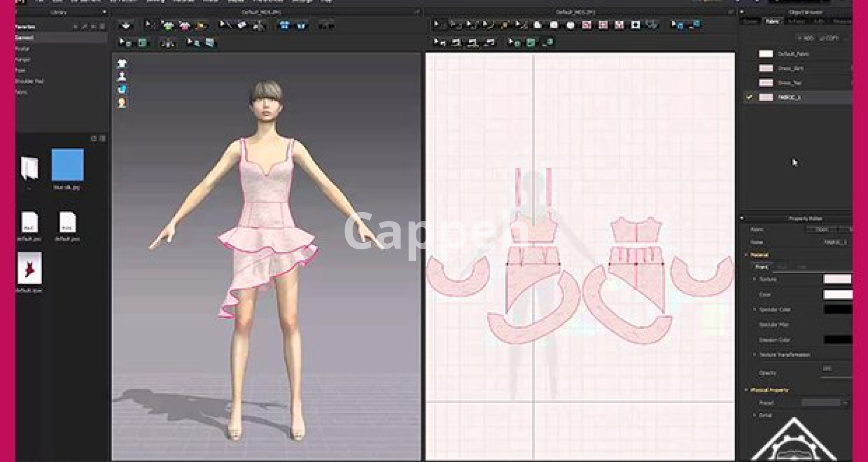
Task: Select the white circle icon in 2D toolbar
Action: click(571, 25)
